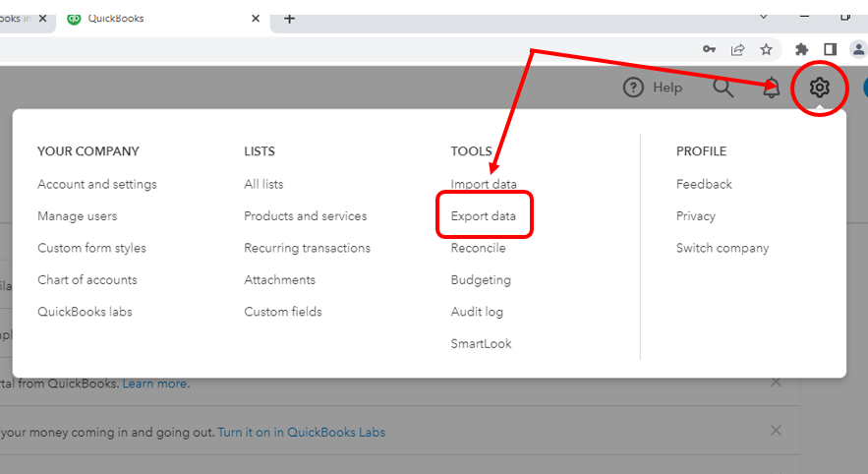The width and height of the screenshot is (868, 474).
Task: Select Products and services
Action: (x=305, y=216)
